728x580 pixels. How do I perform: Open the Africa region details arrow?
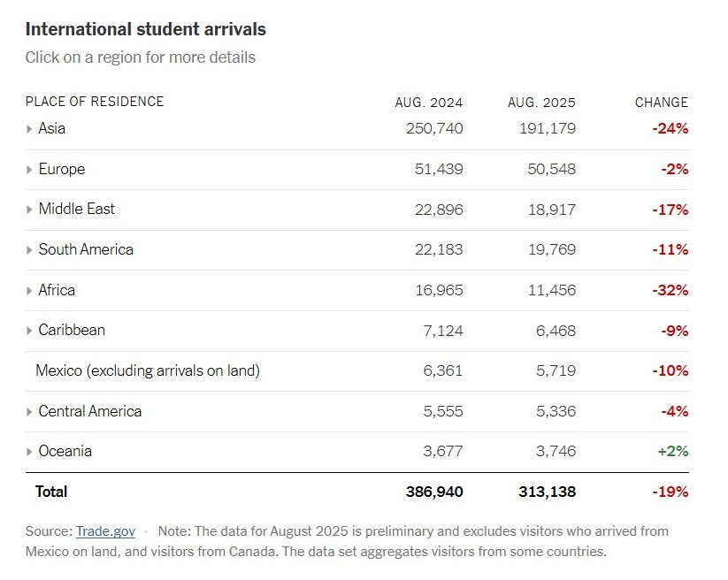29,291
